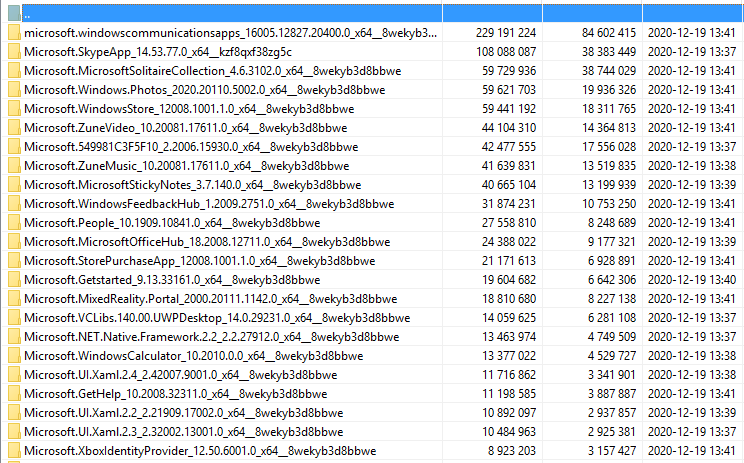Select Microsoft.WindowsCalculator folder name

194,355
